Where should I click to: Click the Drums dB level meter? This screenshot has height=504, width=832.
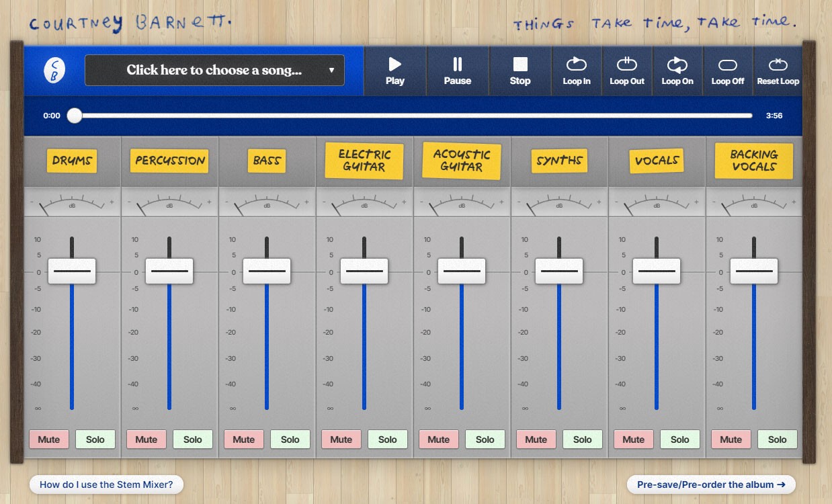coord(72,202)
